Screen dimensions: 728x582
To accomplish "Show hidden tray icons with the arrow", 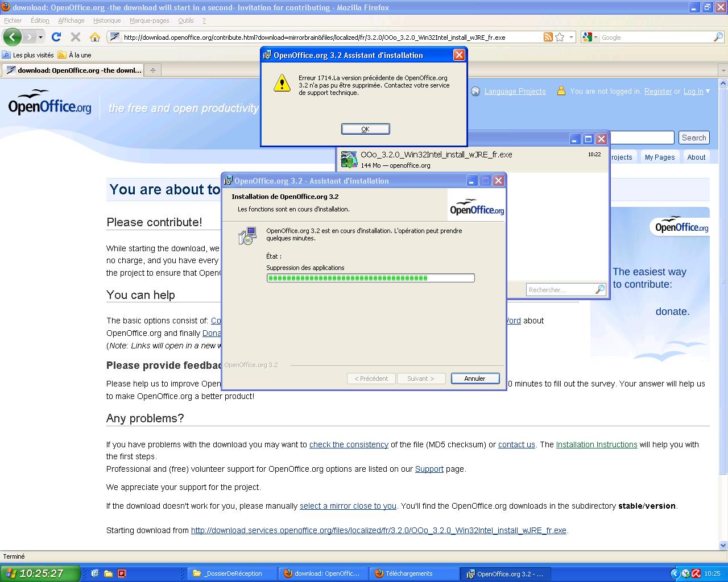I will click(675, 573).
